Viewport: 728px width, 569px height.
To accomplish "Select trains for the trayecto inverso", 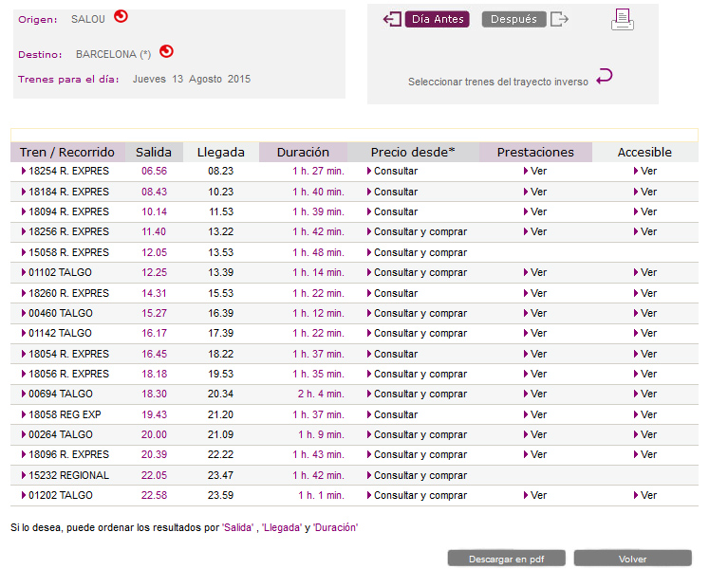I will pyautogui.click(x=498, y=82).
